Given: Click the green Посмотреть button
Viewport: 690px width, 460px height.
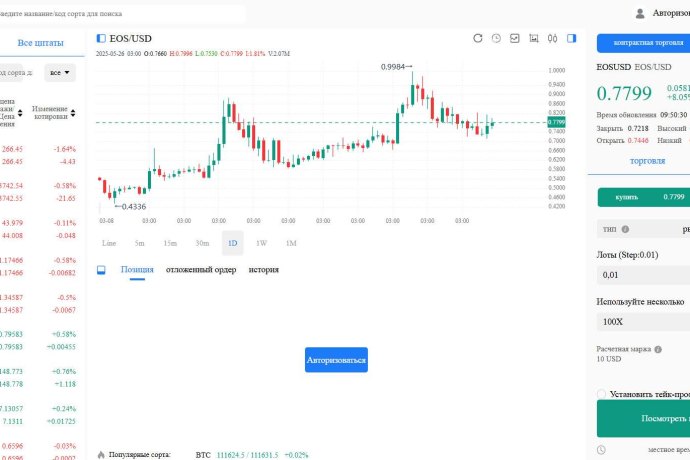Looking at the screenshot, I should 643,418.
